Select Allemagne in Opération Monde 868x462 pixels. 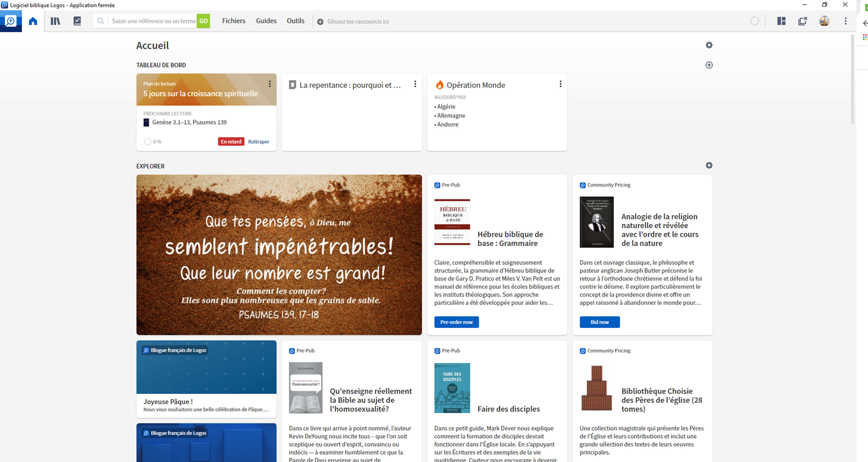(x=451, y=115)
